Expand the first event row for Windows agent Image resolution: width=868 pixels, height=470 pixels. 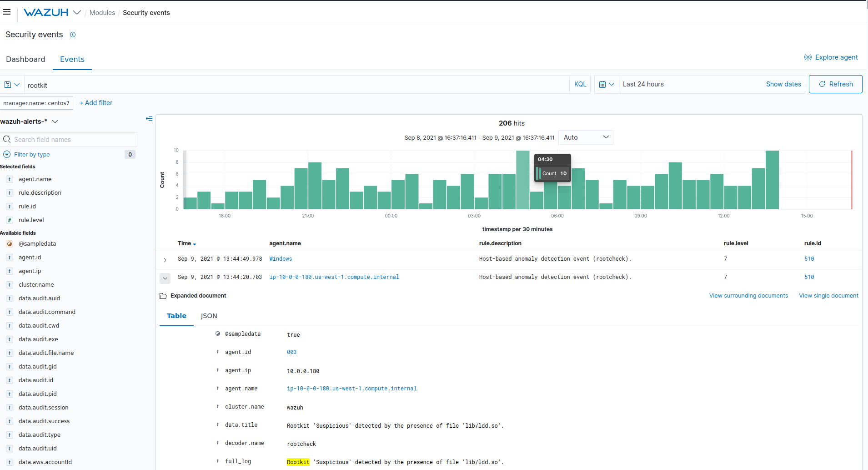pyautogui.click(x=165, y=260)
